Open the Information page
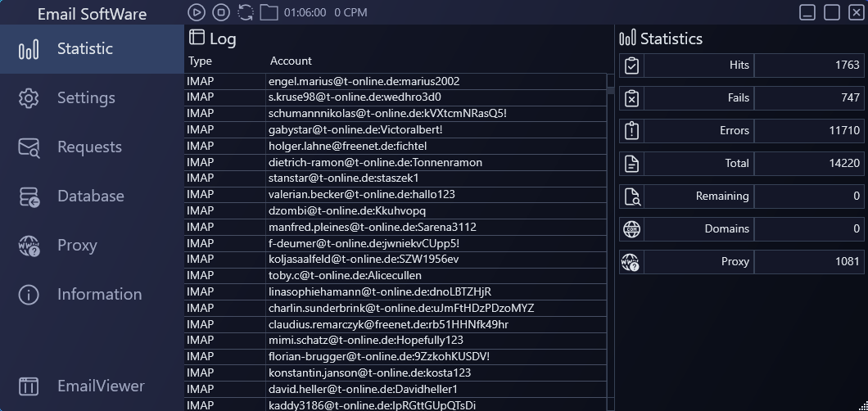This screenshot has width=868, height=411. point(99,295)
